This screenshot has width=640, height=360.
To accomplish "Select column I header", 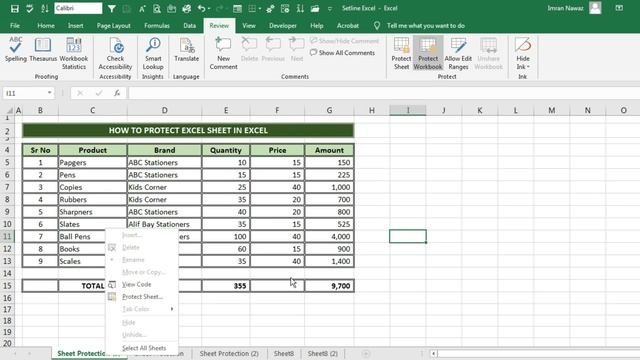I will (408, 110).
